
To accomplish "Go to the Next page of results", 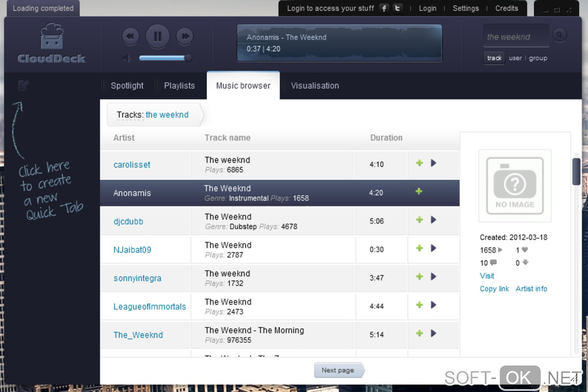I will click(x=339, y=370).
